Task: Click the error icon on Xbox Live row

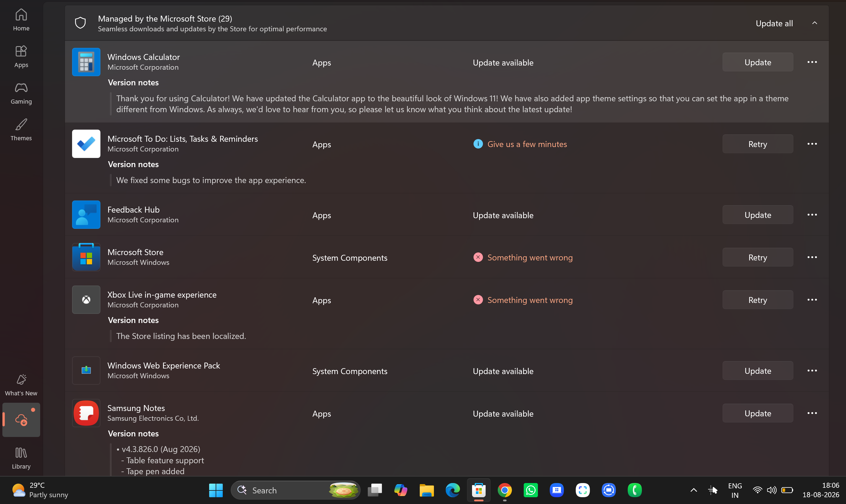Action: [x=478, y=300]
